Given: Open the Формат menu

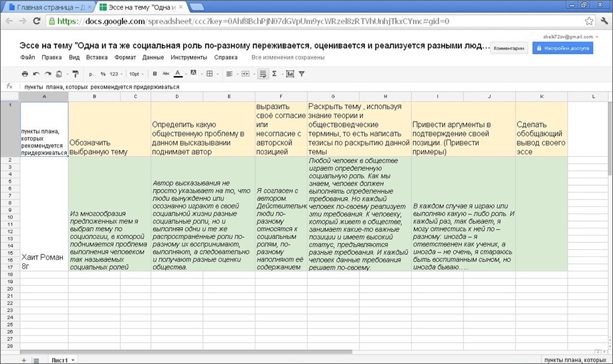Looking at the screenshot, I should (x=125, y=57).
